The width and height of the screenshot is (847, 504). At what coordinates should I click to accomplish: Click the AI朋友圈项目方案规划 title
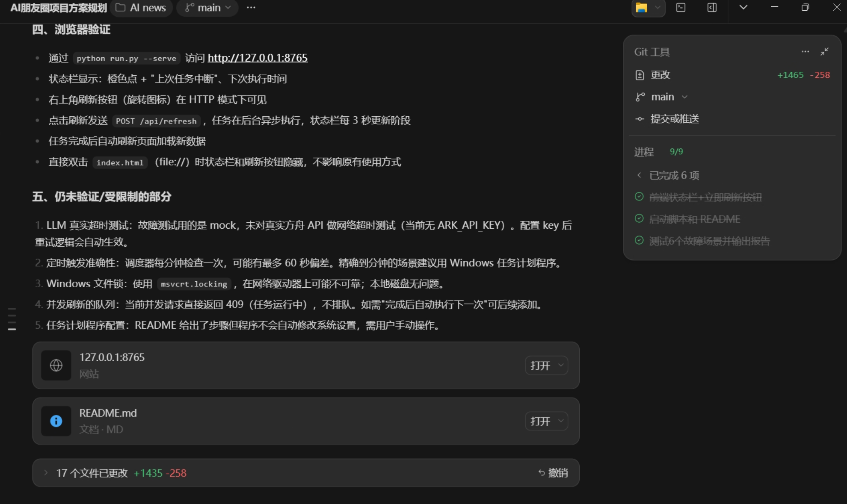(x=59, y=8)
